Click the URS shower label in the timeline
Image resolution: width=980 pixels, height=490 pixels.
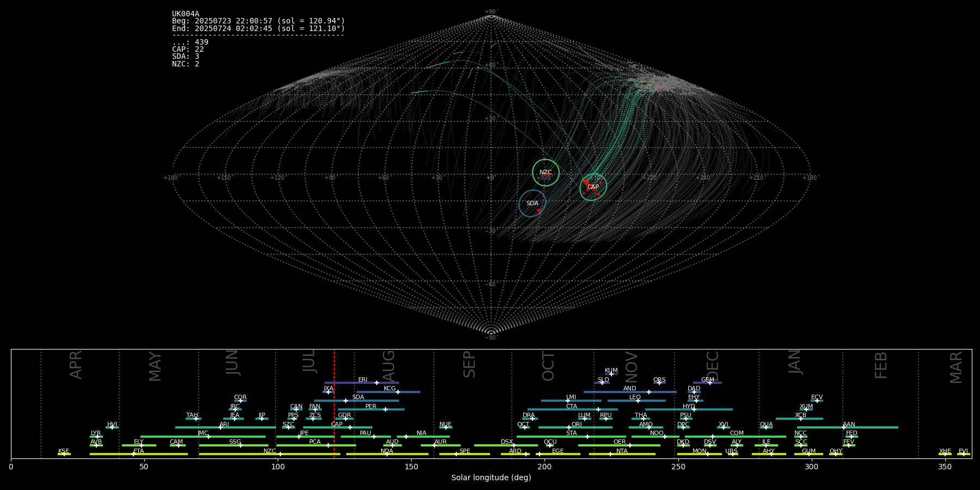[x=731, y=451]
